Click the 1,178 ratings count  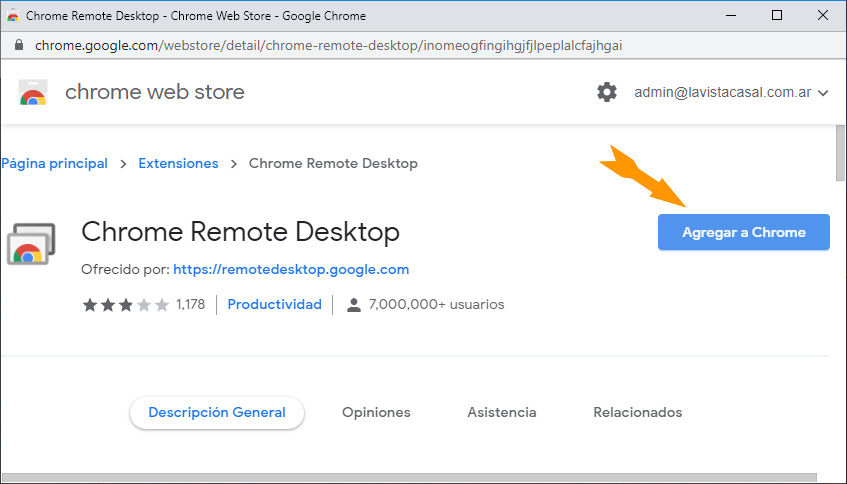190,305
